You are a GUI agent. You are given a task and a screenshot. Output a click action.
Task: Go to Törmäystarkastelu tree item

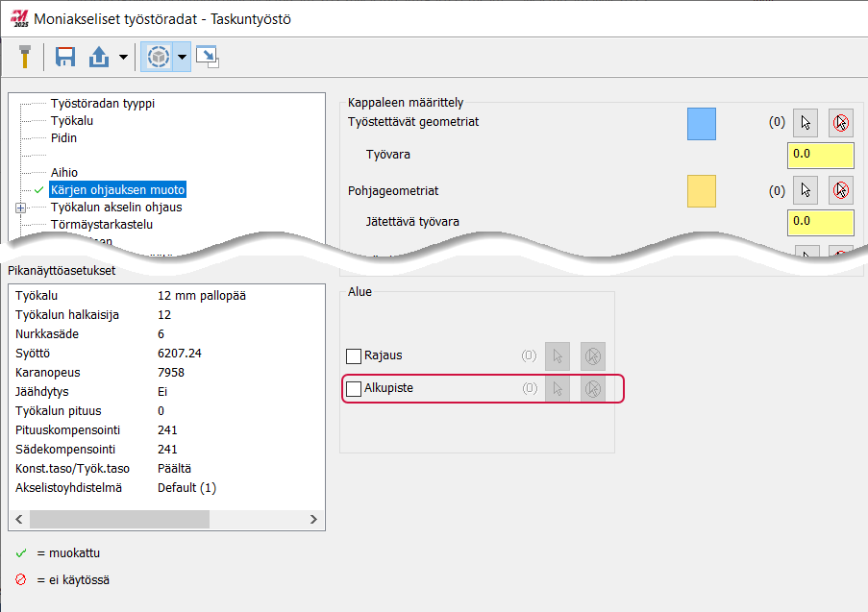[101, 225]
